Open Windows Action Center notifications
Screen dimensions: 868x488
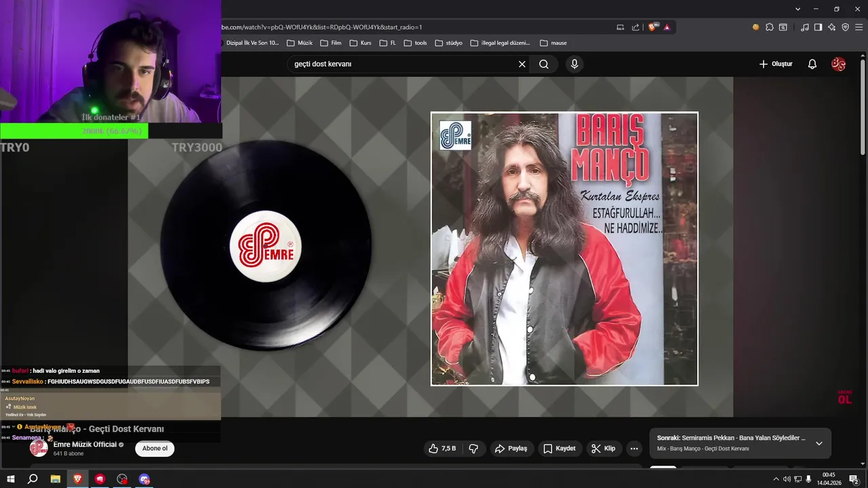854,479
